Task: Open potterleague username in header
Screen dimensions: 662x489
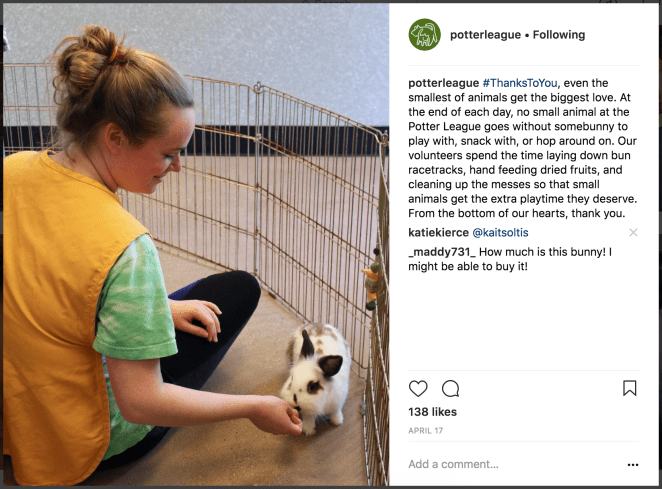Action: (x=485, y=35)
